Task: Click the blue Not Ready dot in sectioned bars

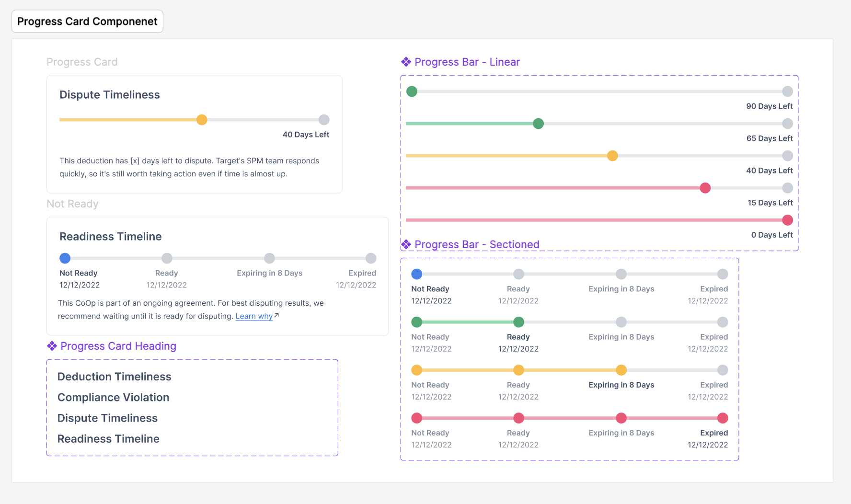Action: tap(417, 274)
